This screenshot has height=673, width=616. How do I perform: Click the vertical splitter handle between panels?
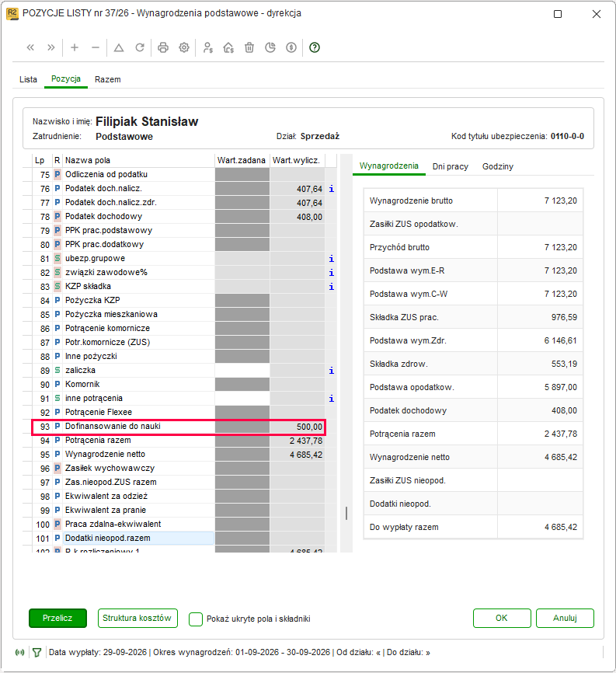[346, 514]
